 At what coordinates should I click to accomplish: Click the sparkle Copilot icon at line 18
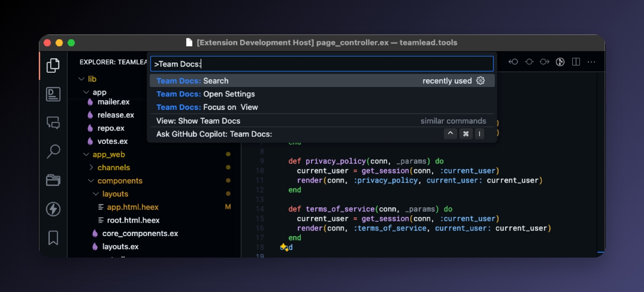[x=284, y=247]
